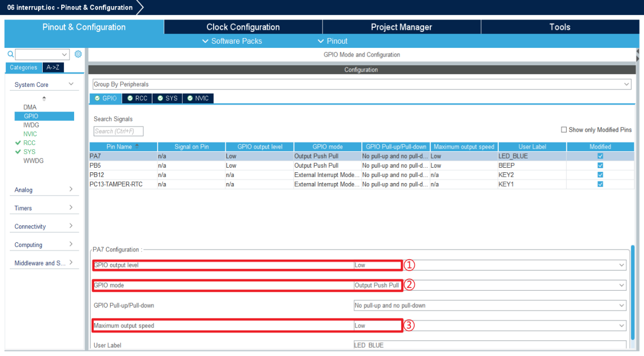This screenshot has width=644, height=356.
Task: Click the small collapse arrow above DMA
Action: 44,98
